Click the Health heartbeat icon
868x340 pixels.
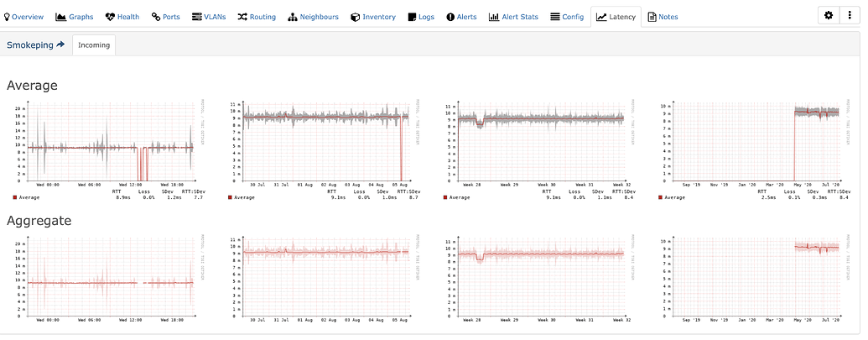point(111,17)
